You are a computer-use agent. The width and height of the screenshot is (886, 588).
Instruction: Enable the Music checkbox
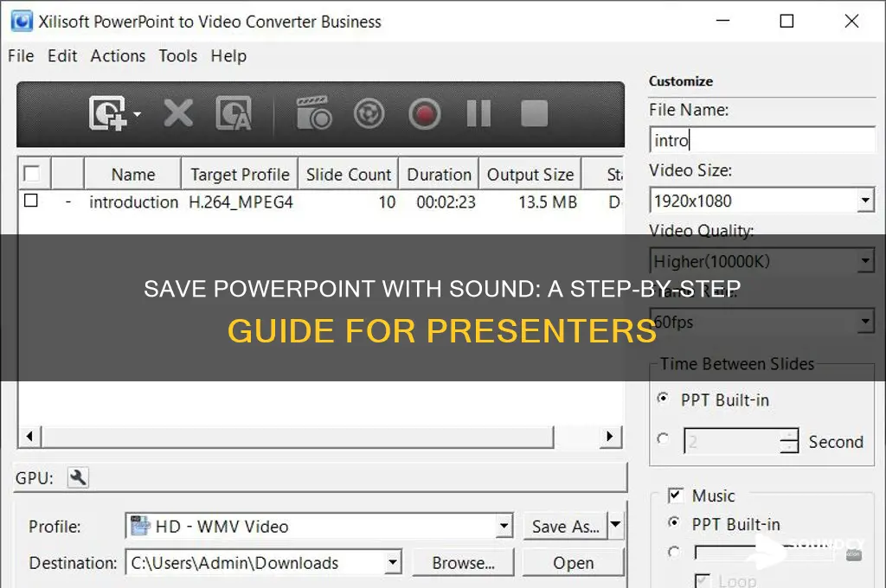click(675, 495)
